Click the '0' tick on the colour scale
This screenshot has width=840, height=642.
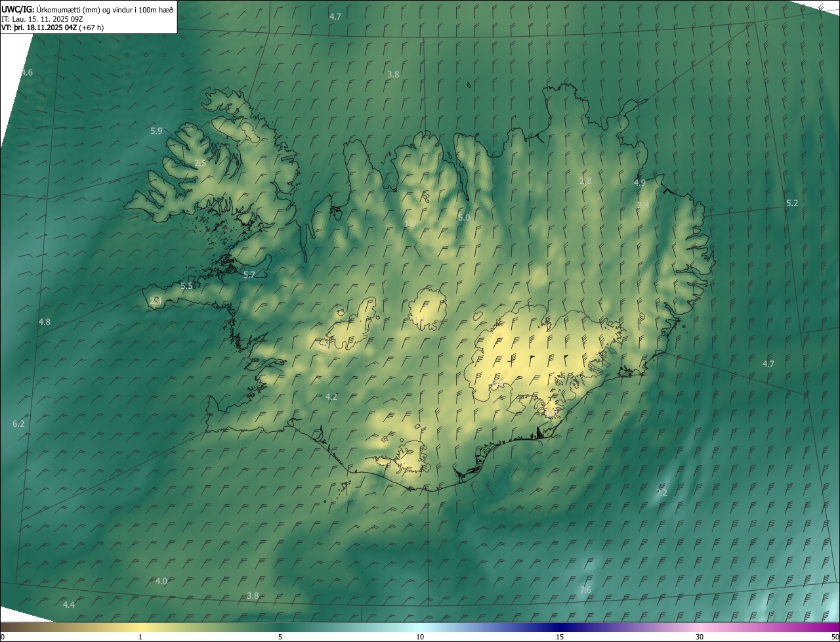[x=2, y=637]
